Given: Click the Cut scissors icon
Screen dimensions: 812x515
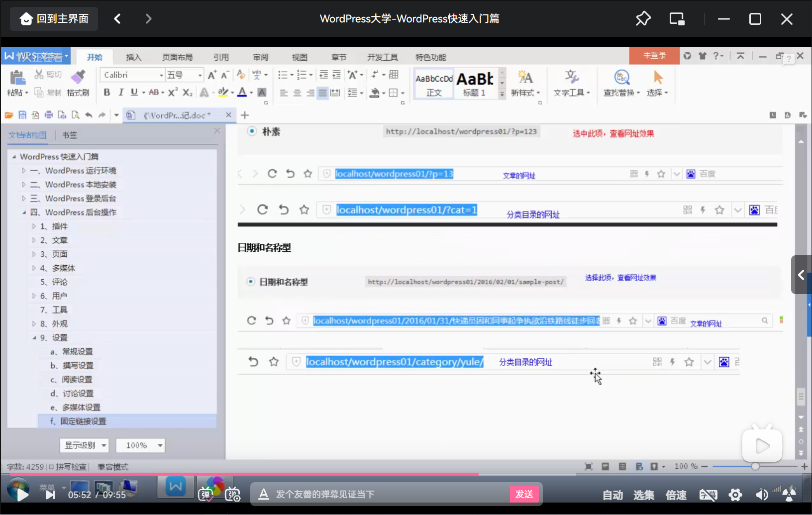Looking at the screenshot, I should (39, 75).
